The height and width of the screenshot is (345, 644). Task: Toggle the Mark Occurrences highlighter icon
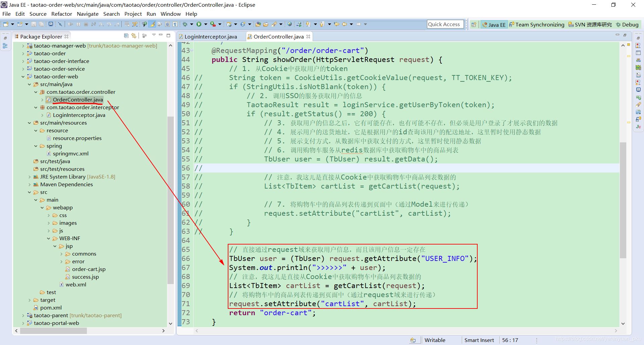point(152,24)
